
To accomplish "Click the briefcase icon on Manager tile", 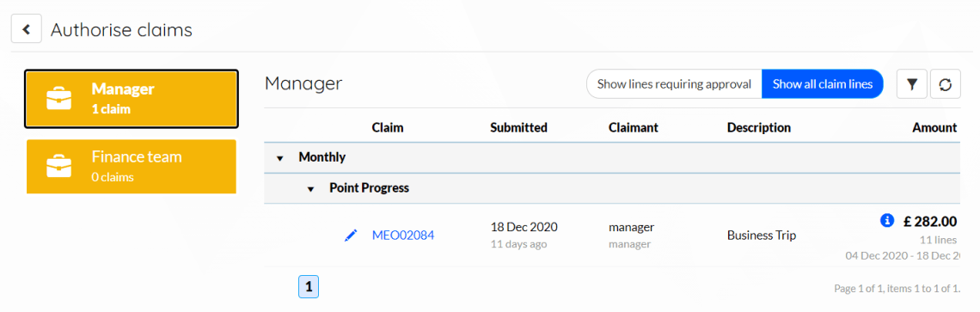I will 58,99.
